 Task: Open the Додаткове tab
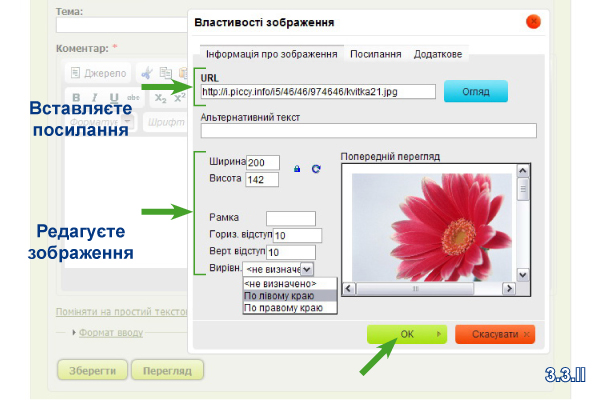click(x=438, y=54)
